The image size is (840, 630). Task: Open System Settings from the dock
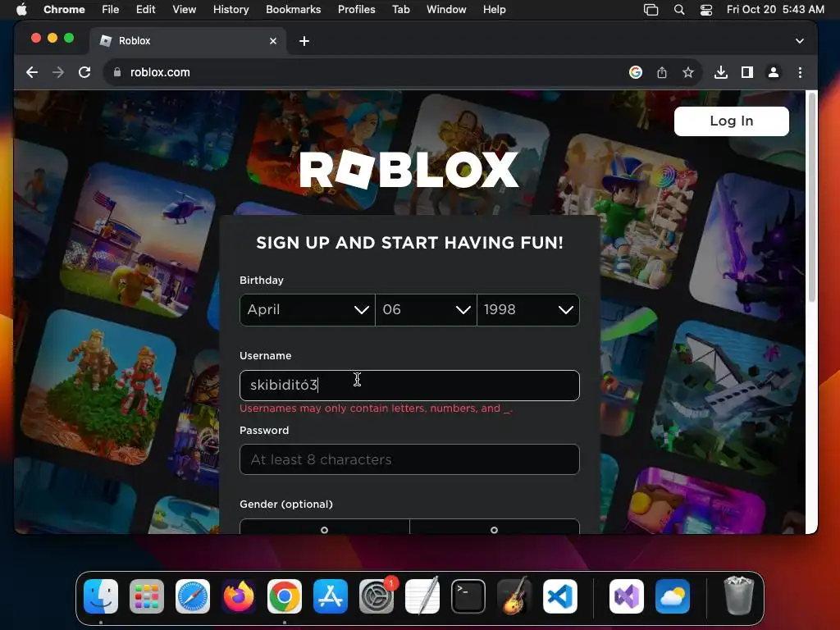pyautogui.click(x=376, y=596)
